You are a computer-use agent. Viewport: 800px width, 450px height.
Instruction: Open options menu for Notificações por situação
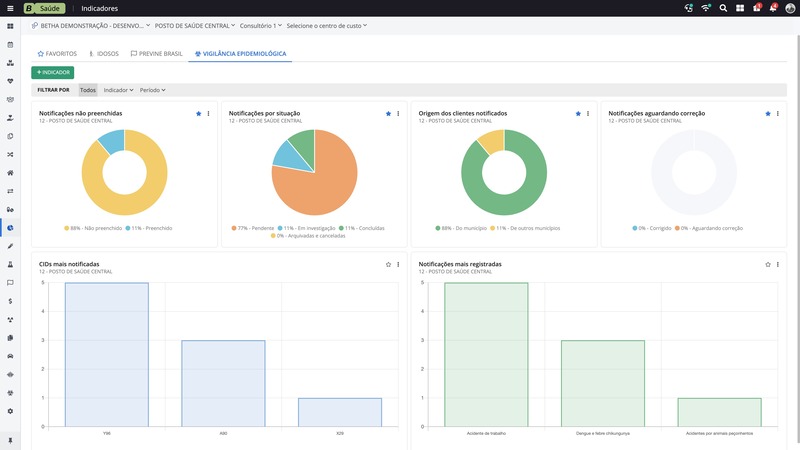[398, 114]
